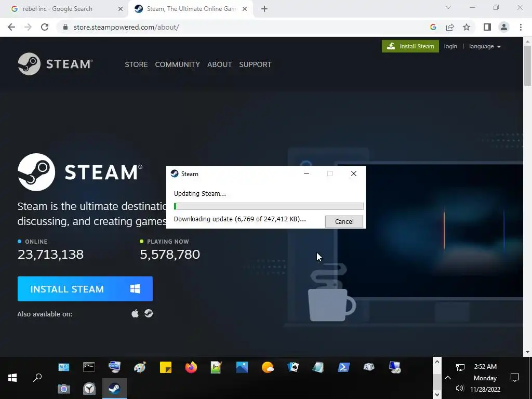
Task: Open the Remote Desktop taskbar icon
Action: [395, 367]
